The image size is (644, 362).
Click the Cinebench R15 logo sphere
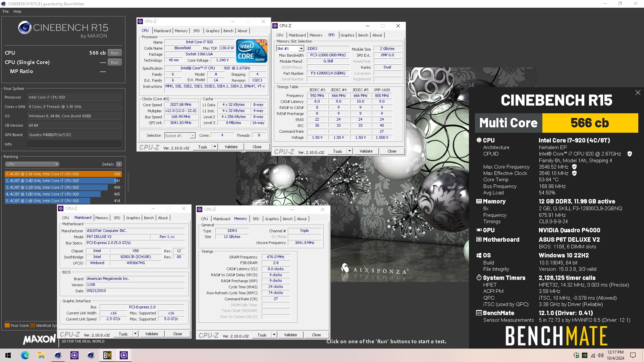coord(25,27)
